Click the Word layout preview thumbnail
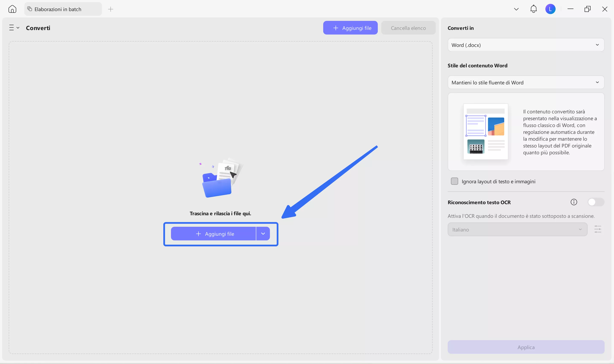Viewport: 614px width, 364px height. (485, 131)
